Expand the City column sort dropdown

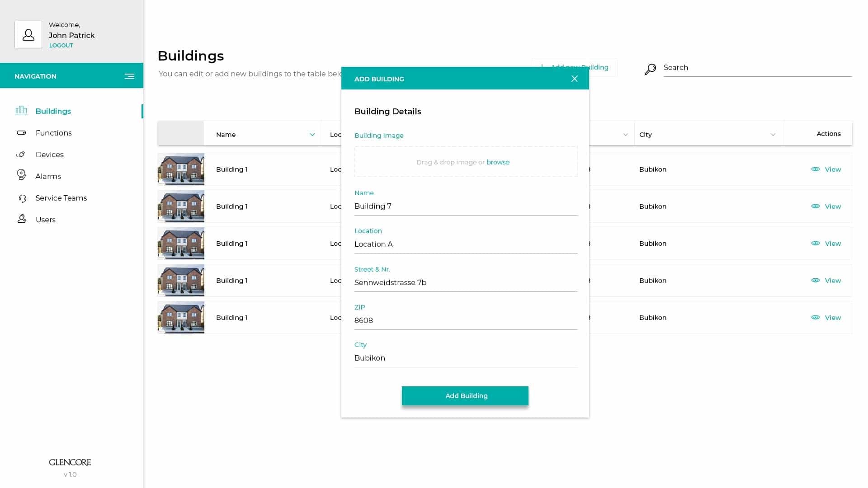[773, 135]
